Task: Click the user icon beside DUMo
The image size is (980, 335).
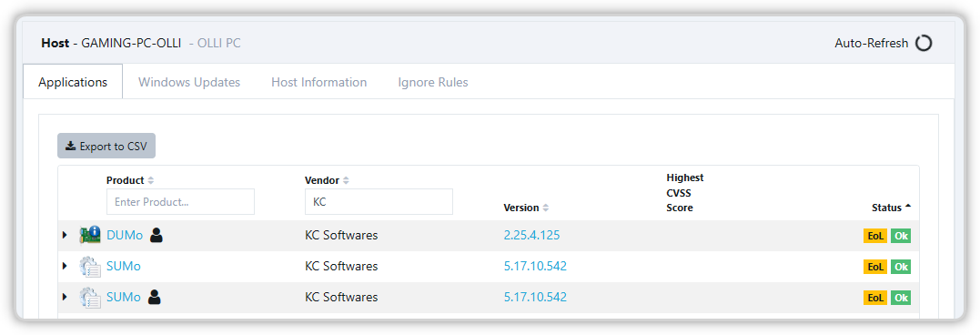Action: coord(157,236)
